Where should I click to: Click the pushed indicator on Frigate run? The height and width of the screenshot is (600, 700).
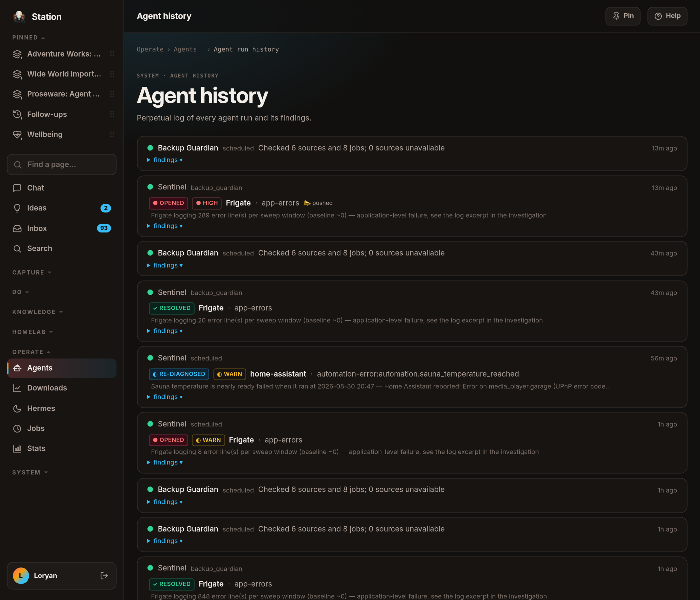click(x=318, y=203)
